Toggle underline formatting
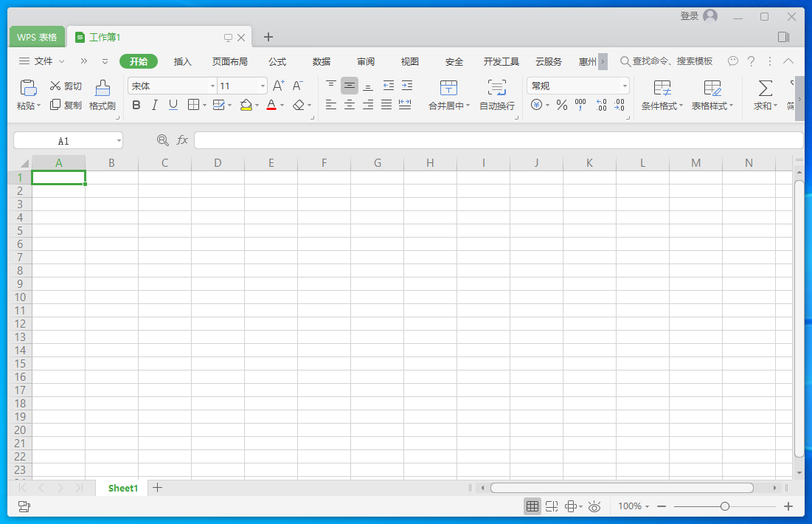812x524 pixels. pyautogui.click(x=173, y=106)
